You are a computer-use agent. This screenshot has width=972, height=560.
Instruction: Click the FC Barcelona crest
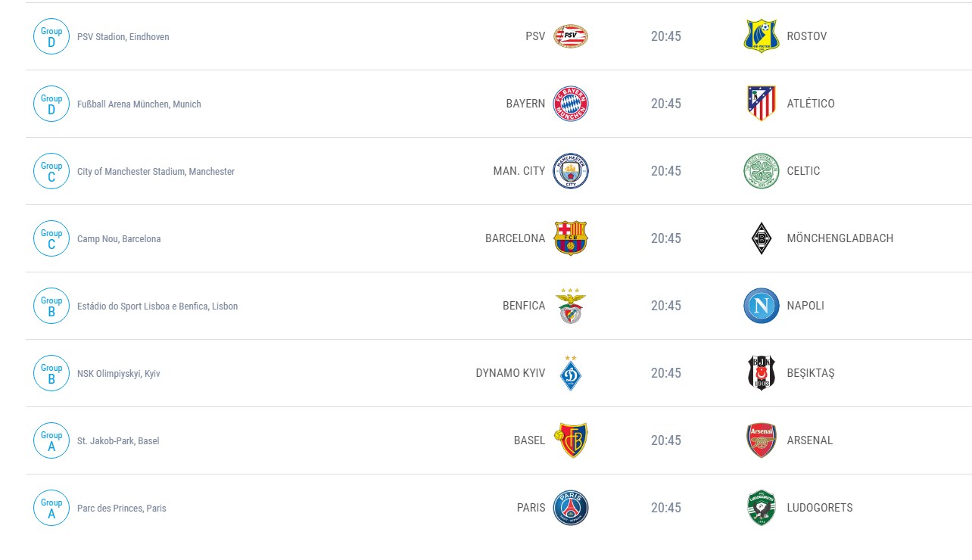(571, 238)
